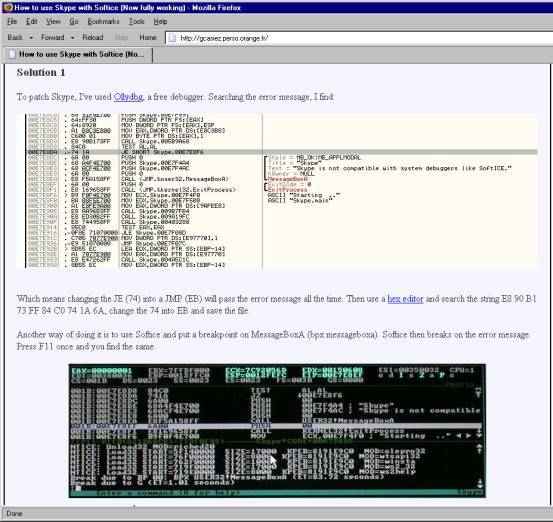Screen dimensions: 553x522
Task: Open the File menu
Action: click(x=12, y=22)
